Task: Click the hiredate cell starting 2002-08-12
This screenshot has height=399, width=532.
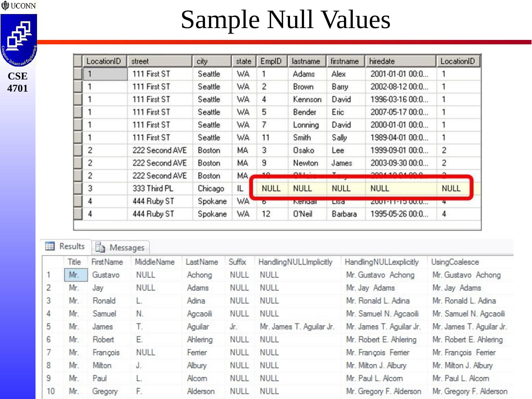Action: [x=401, y=87]
